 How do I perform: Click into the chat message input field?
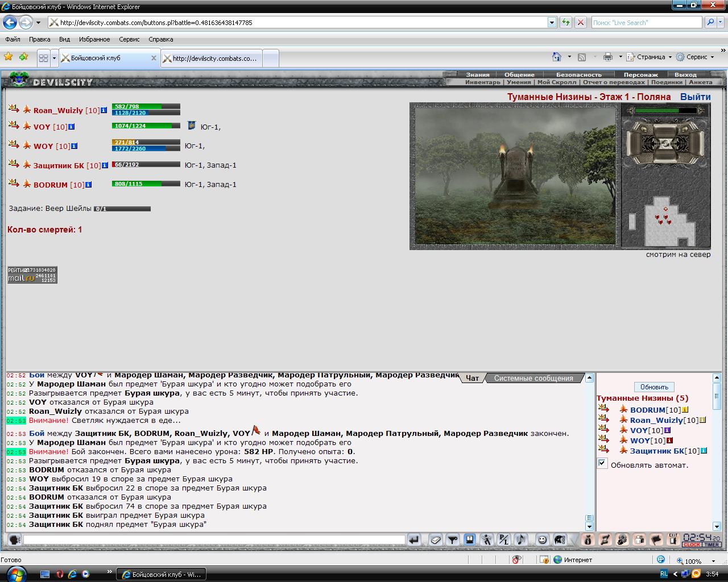[x=214, y=540]
